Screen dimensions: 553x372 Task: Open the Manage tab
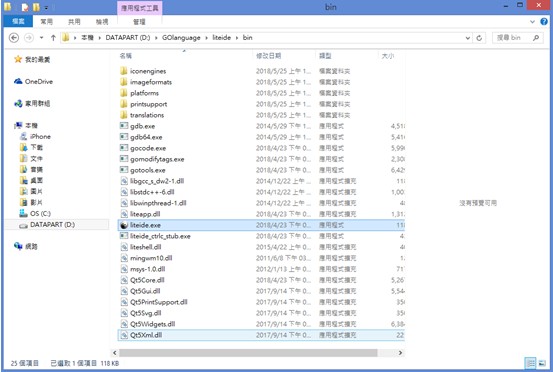[x=139, y=22]
